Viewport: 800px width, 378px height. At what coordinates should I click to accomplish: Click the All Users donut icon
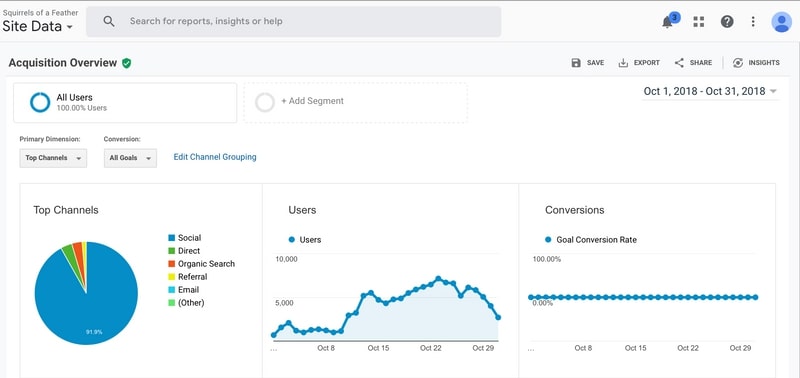pyautogui.click(x=40, y=102)
